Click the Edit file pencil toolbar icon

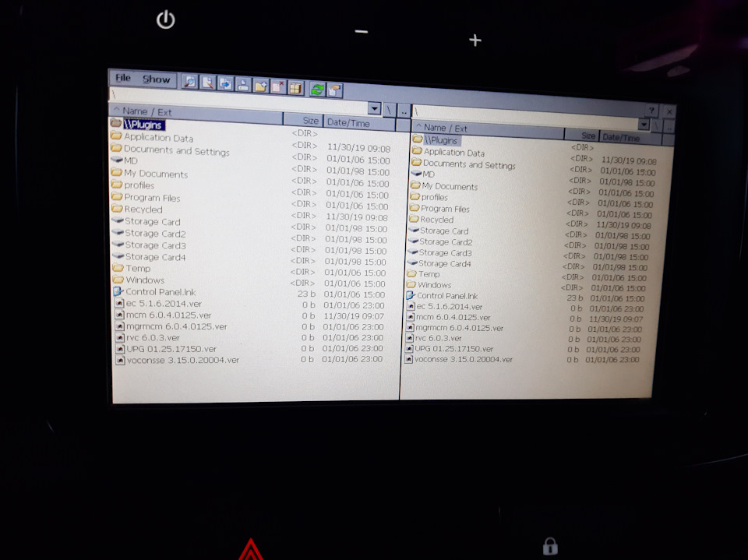tap(207, 83)
